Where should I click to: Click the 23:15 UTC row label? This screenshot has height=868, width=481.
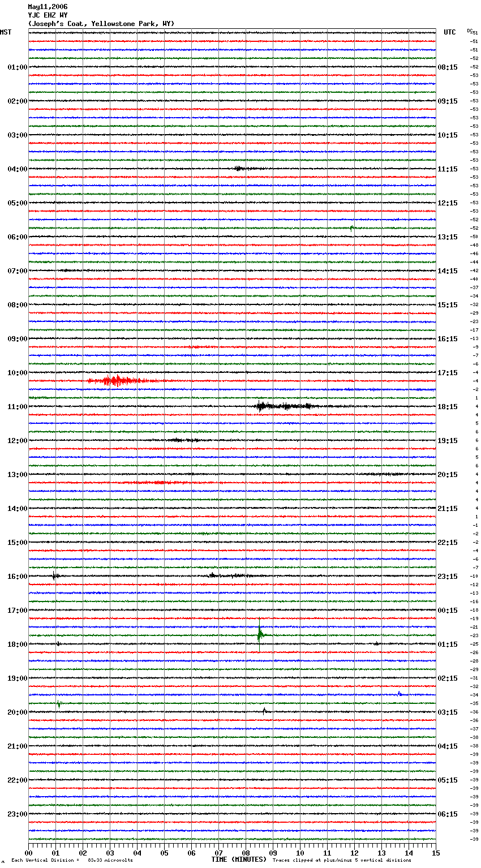click(448, 577)
